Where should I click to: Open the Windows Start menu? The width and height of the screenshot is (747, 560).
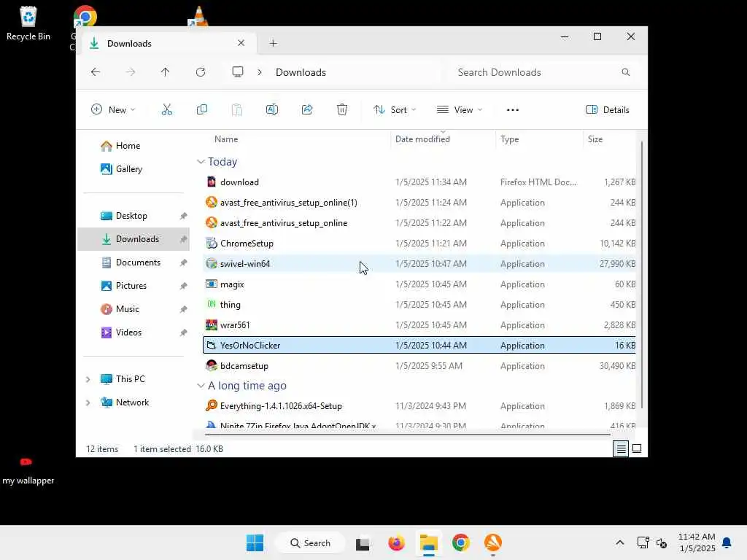tap(255, 542)
